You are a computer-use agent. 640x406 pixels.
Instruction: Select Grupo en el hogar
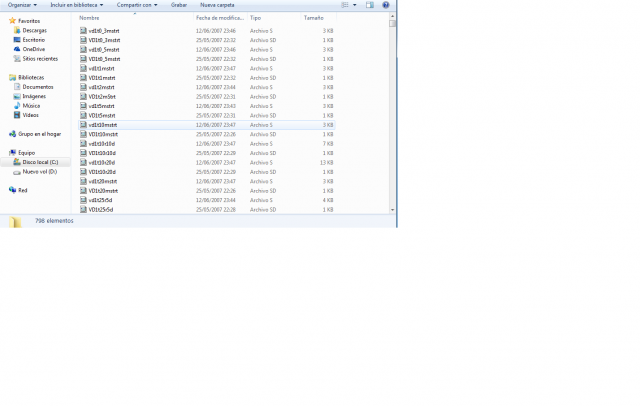point(39,133)
